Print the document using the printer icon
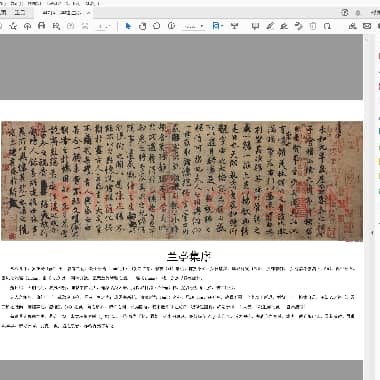The image size is (380, 380). tap(41, 26)
